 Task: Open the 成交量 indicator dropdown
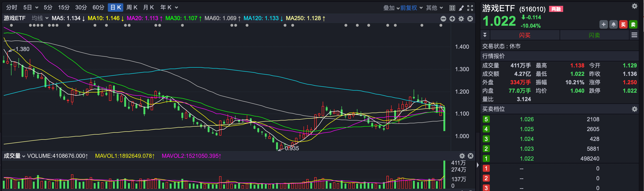click(x=15, y=156)
